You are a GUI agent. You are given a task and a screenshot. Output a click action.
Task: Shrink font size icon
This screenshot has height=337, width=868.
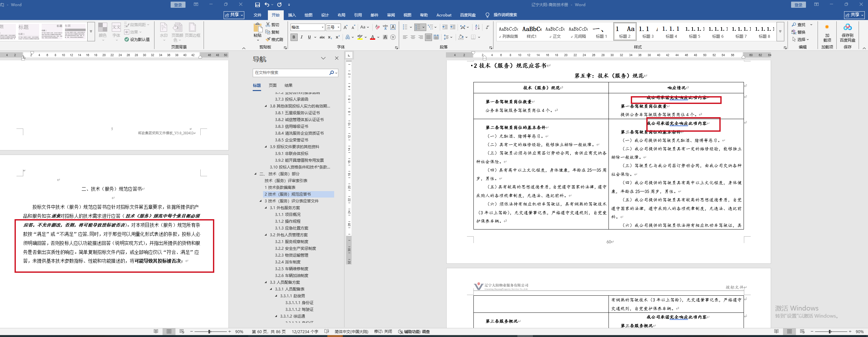353,27
